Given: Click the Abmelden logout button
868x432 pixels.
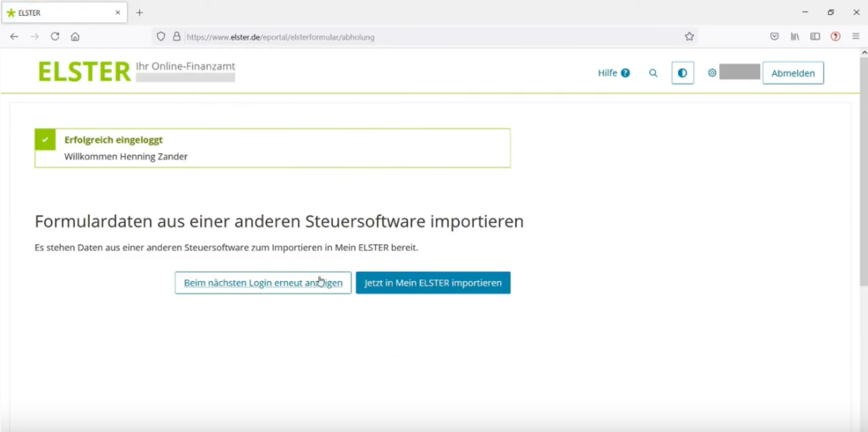Looking at the screenshot, I should pyautogui.click(x=792, y=72).
